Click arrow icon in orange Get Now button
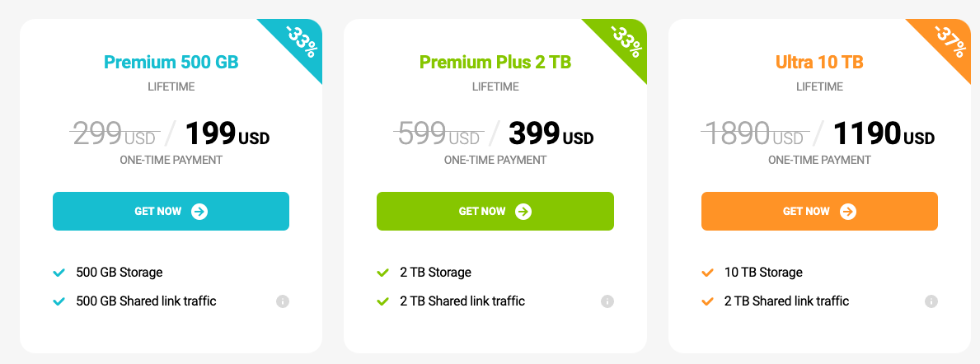980x364 pixels. tap(848, 212)
